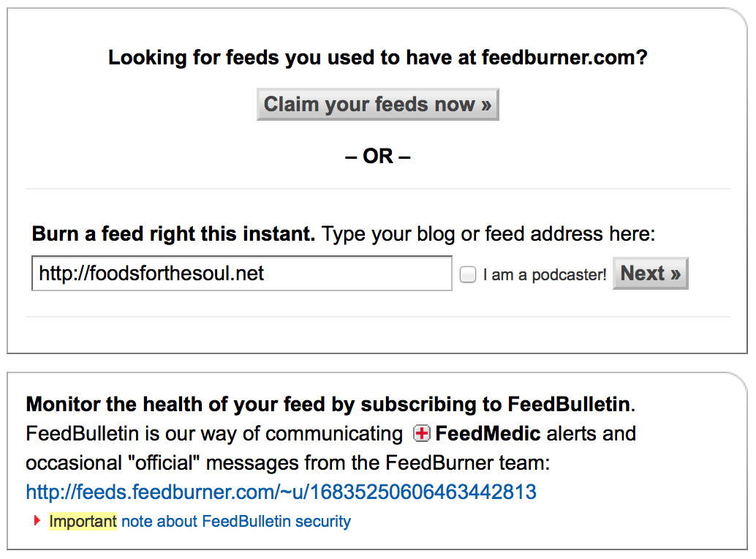Screen dimensions: 756x559
Task: Click the line beginning 'FeedBulletin is our way'
Action: pyautogui.click(x=330, y=434)
